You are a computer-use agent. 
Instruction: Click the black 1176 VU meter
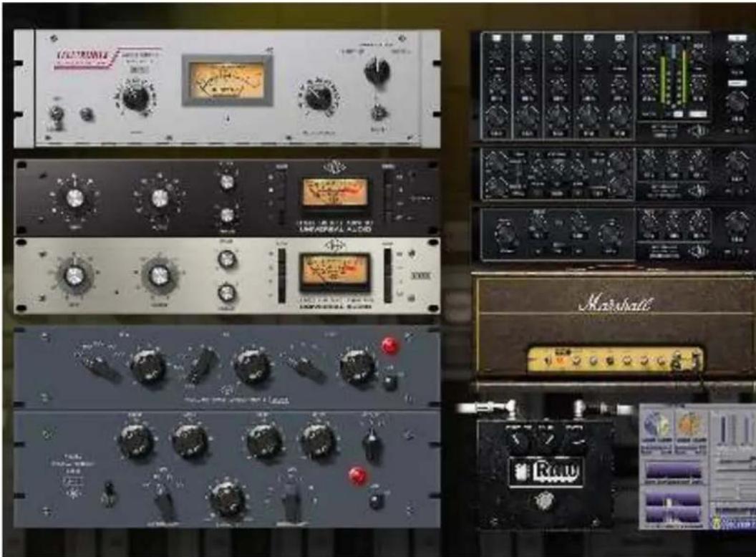(x=334, y=194)
